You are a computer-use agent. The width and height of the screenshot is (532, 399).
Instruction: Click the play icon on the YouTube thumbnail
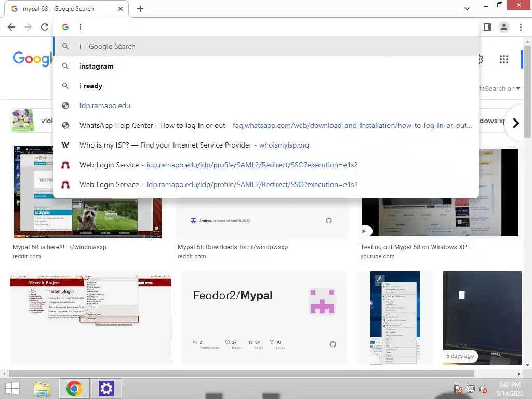[364, 231]
